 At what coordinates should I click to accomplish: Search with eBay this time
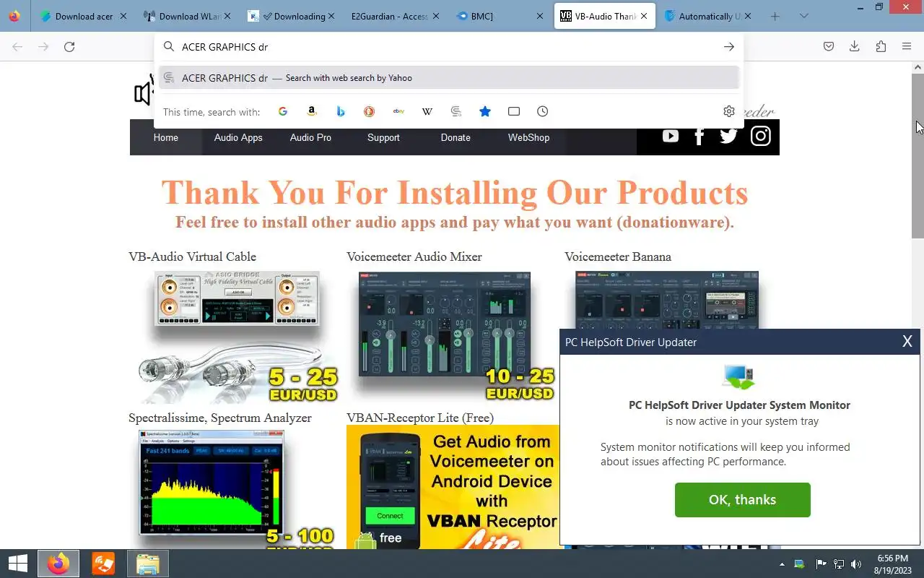point(398,111)
